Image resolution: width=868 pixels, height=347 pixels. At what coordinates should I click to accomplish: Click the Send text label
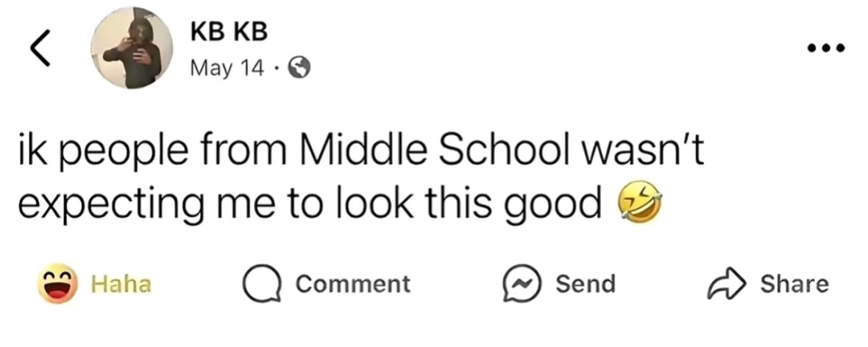point(585,284)
